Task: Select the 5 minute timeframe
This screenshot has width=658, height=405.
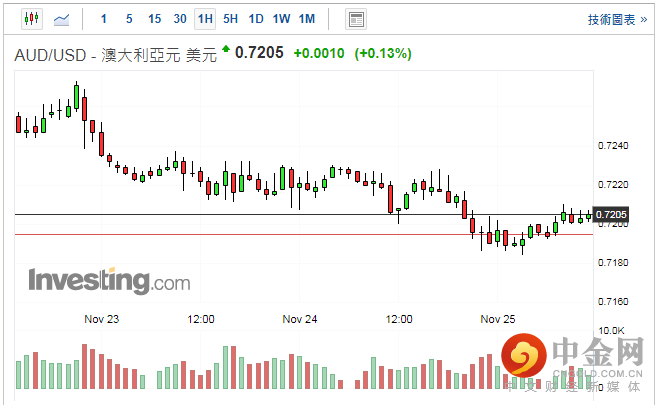Action: tap(129, 19)
